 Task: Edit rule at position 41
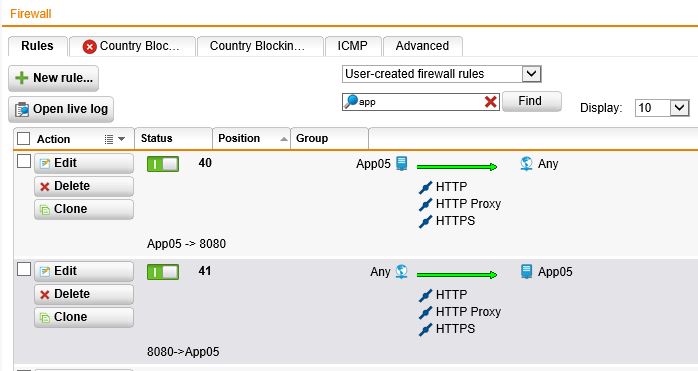(84, 271)
